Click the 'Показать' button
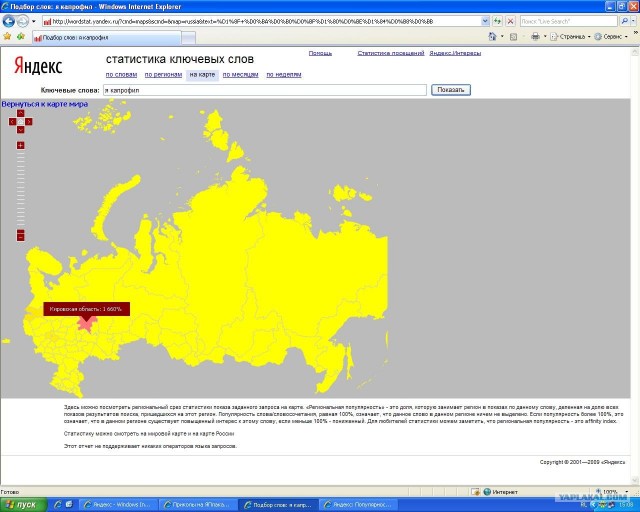Screen dimensions: 640x512 pyautogui.click(x=451, y=90)
